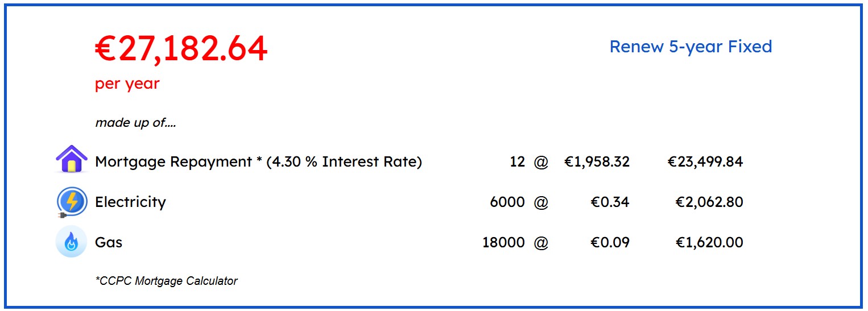Viewport: 868px width, 311px height.
Task: Click the €1,958.32 monthly repayment amount
Action: click(597, 162)
